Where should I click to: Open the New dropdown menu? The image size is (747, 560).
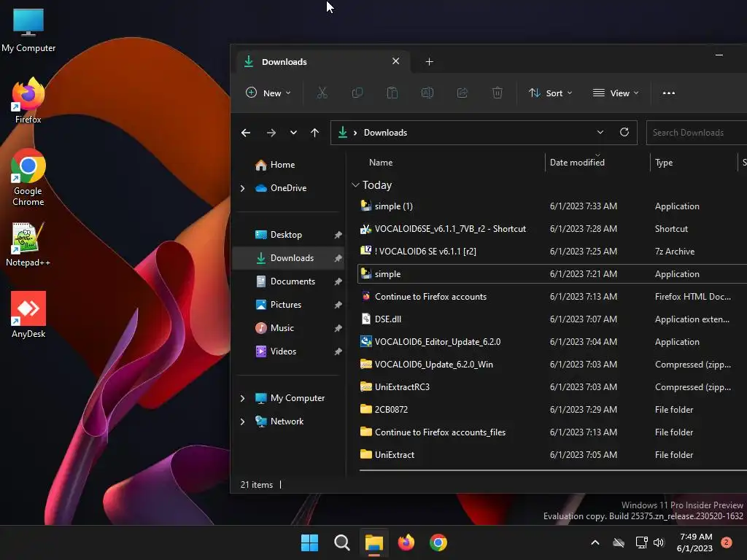pos(268,93)
